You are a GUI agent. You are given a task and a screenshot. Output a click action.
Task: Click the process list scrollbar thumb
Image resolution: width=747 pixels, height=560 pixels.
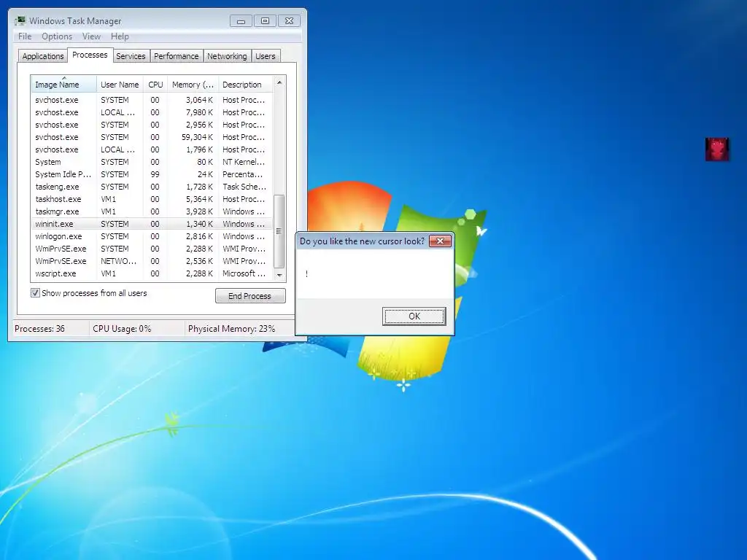pyautogui.click(x=279, y=231)
